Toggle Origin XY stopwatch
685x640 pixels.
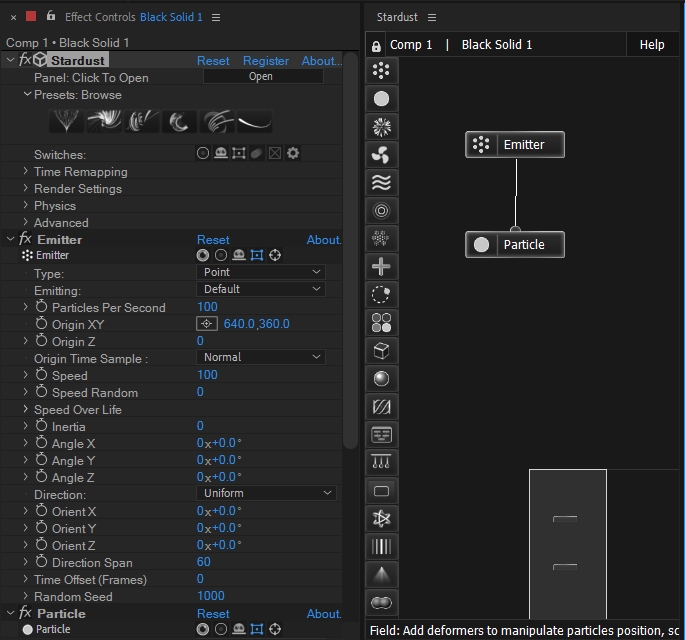(42, 324)
